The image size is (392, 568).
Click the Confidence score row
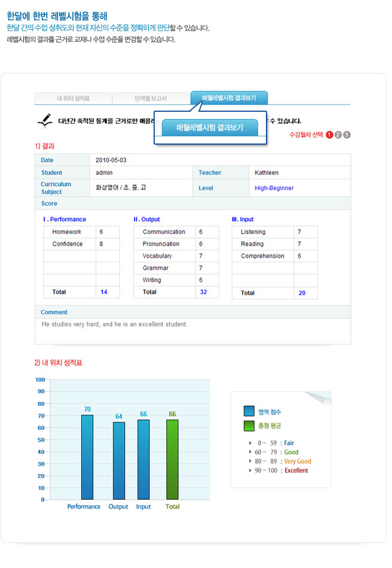click(x=81, y=244)
